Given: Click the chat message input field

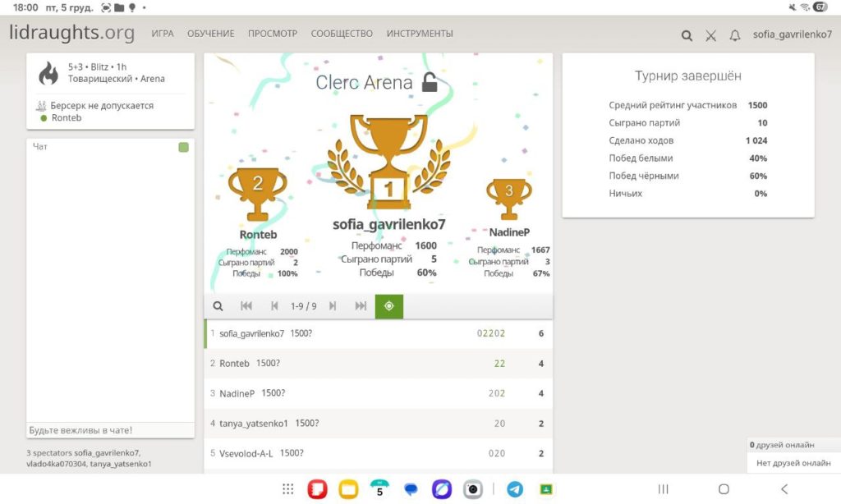Looking at the screenshot, I should point(110,430).
